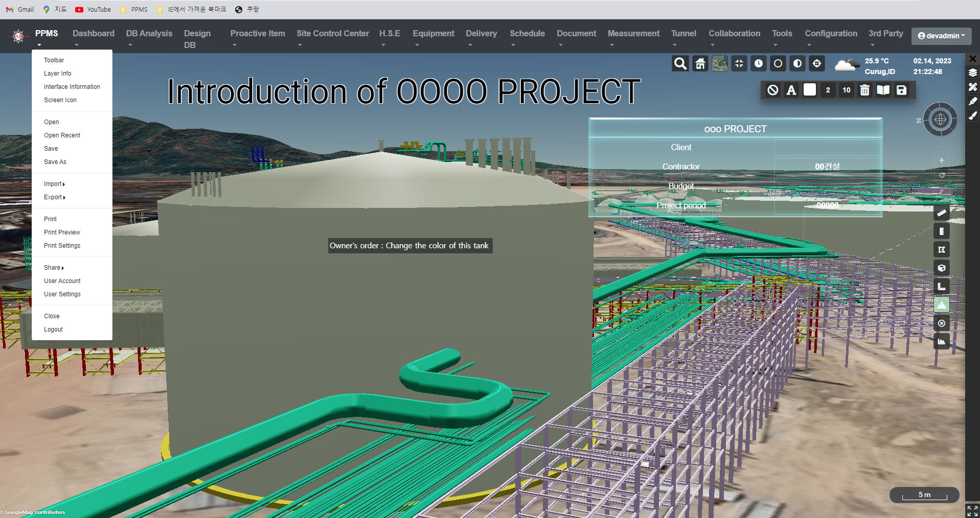980x518 pixels.
Task: Open the devadmin user dropdown
Action: coord(941,36)
